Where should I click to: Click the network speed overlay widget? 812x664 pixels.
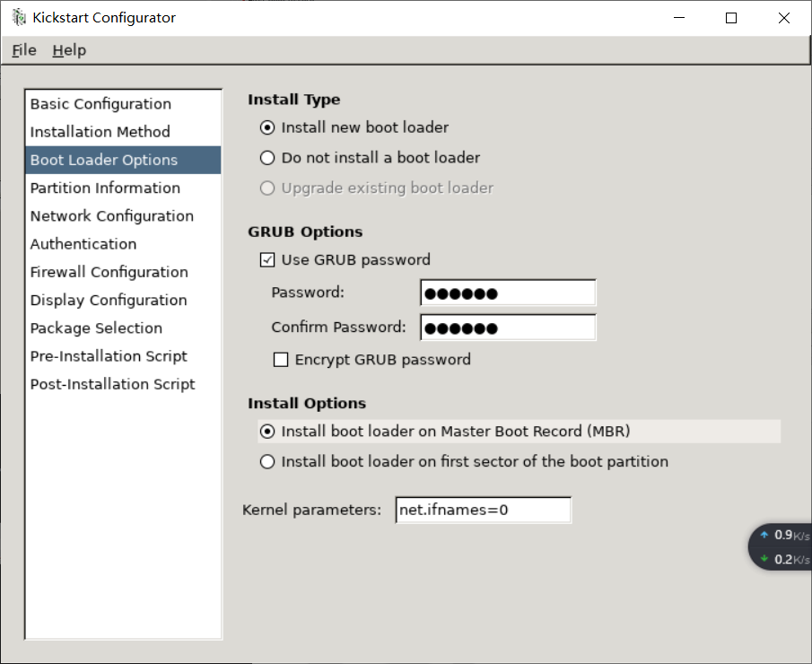click(x=781, y=547)
